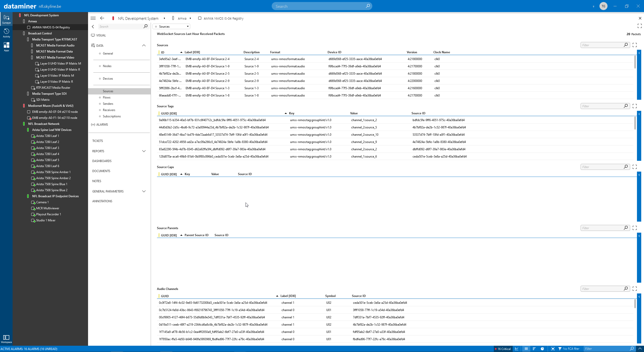
Task: Select MCR Multiviewer in surveyor tree
Action: point(48,208)
